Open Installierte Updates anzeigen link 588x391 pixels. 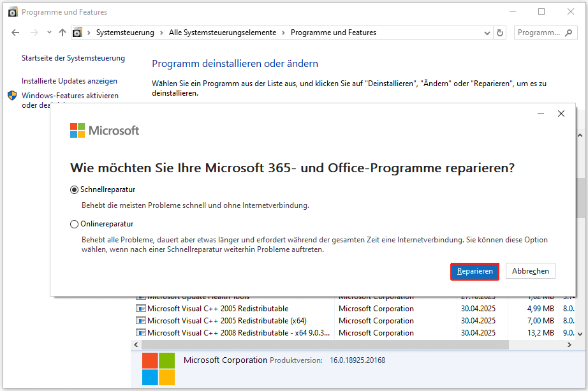[70, 81]
